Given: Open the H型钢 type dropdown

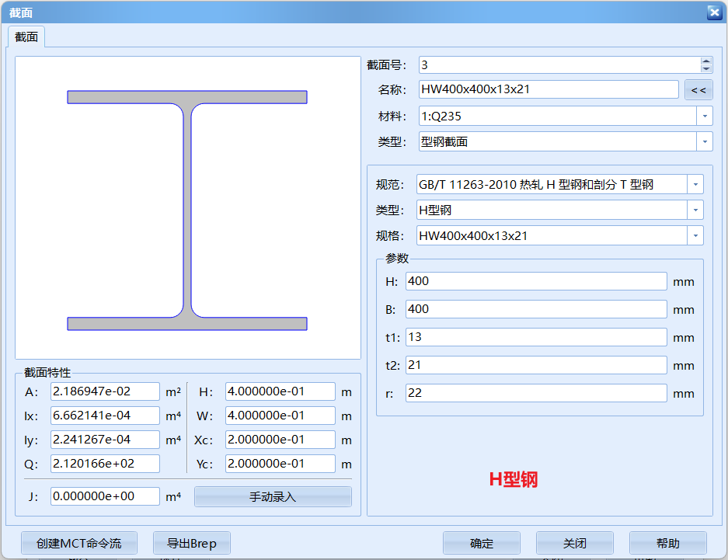Looking at the screenshot, I should click(x=694, y=210).
